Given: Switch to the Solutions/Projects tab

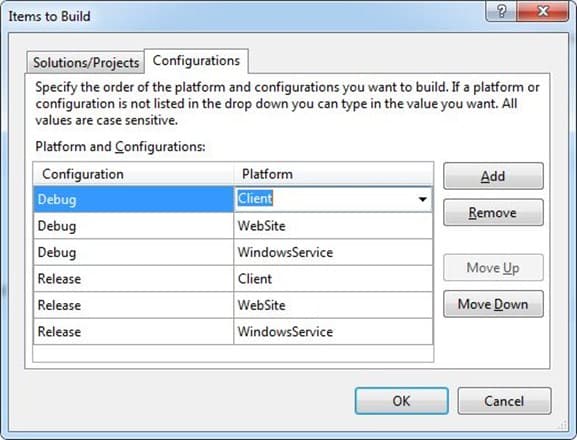Looking at the screenshot, I should (x=86, y=63).
